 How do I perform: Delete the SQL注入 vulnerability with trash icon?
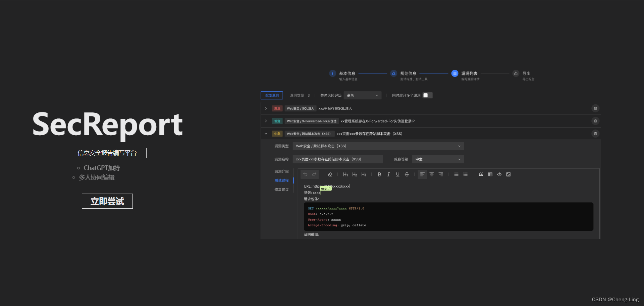pyautogui.click(x=595, y=108)
